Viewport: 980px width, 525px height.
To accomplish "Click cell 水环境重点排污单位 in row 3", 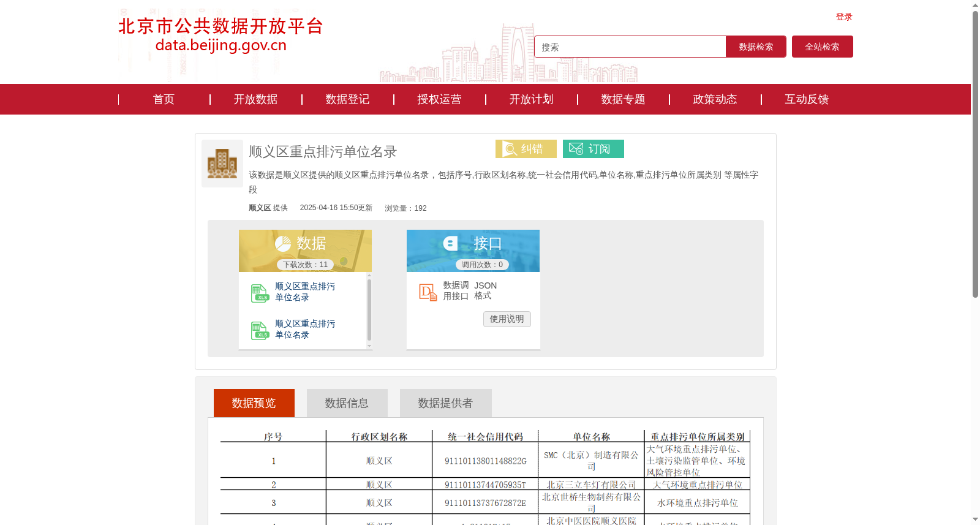I will coord(697,503).
